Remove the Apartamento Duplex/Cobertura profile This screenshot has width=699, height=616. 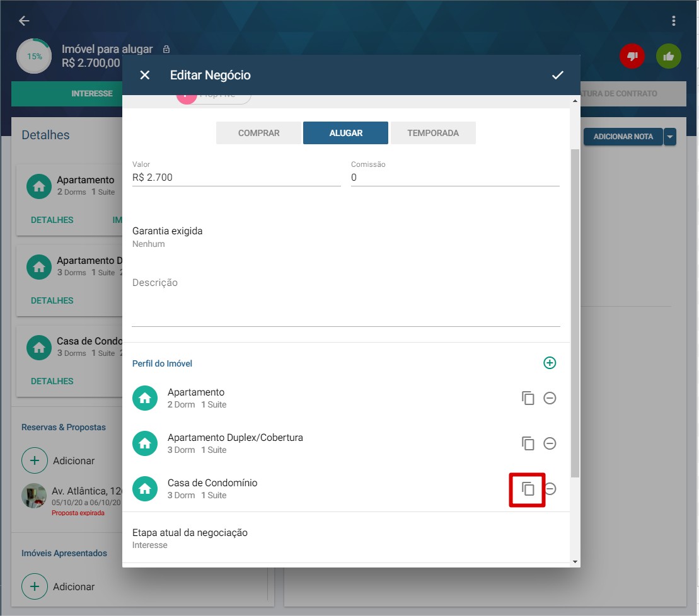(550, 443)
